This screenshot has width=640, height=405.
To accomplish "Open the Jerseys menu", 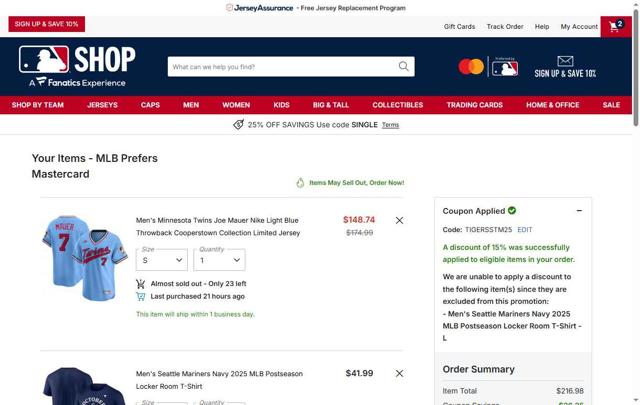I will 102,105.
